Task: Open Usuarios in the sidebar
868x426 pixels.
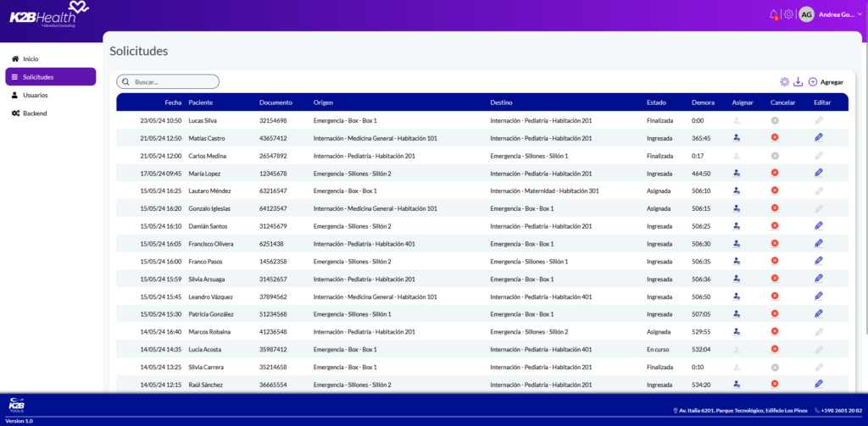Action: [x=35, y=95]
